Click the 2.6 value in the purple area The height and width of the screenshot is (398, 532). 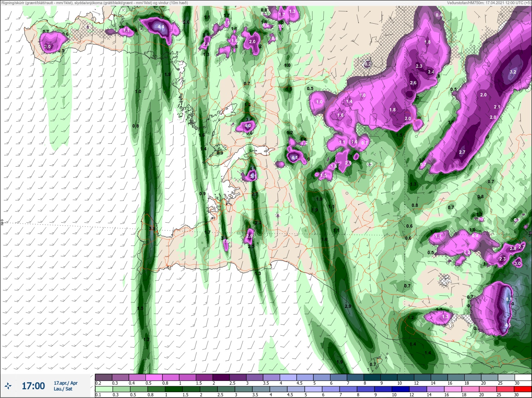click(x=413, y=83)
